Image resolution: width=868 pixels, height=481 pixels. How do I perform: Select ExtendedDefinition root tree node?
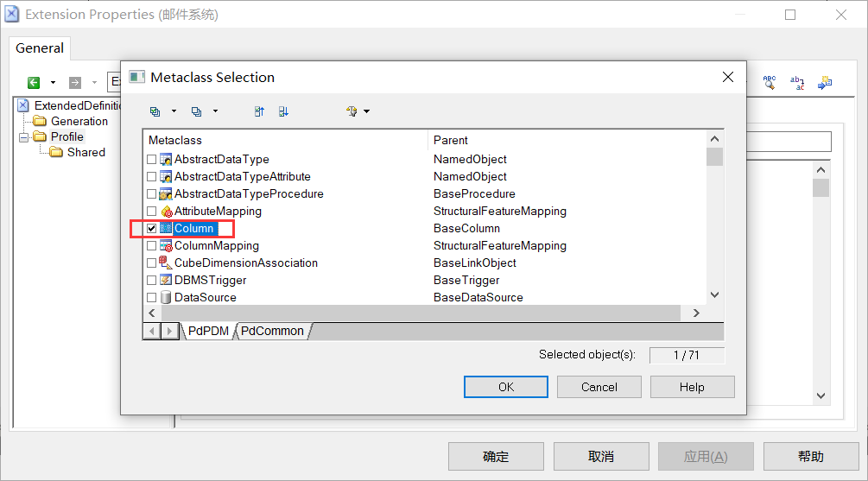[78, 105]
